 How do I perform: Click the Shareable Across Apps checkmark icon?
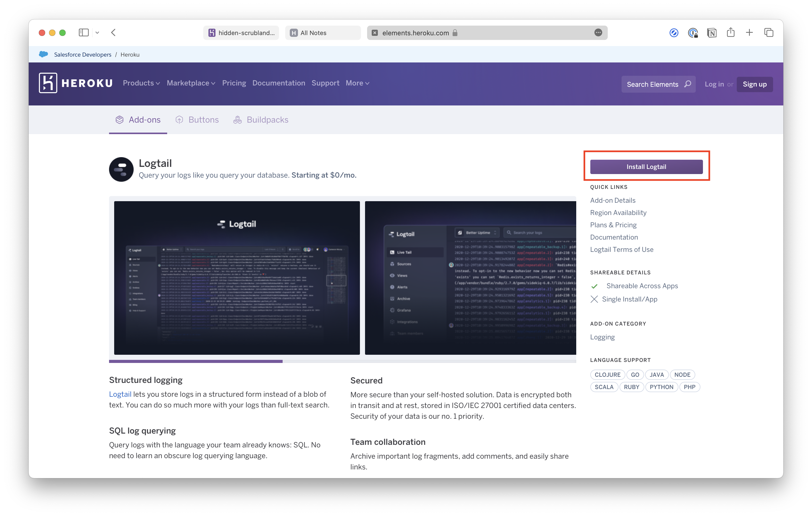tap(594, 286)
